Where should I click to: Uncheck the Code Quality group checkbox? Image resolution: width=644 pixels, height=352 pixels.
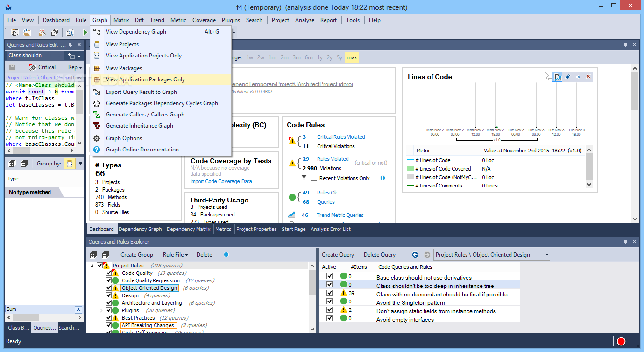coord(109,273)
